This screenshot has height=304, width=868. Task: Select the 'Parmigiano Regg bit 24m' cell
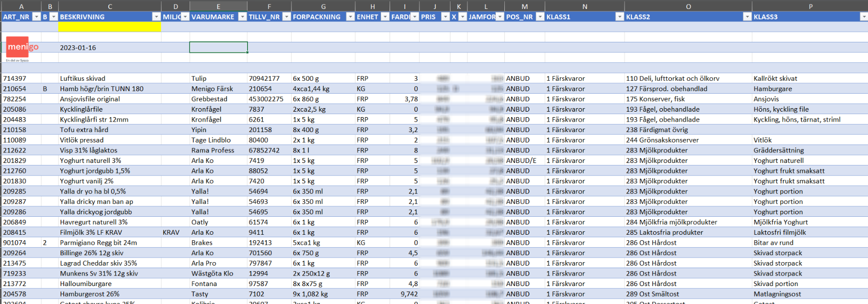[x=110, y=243]
